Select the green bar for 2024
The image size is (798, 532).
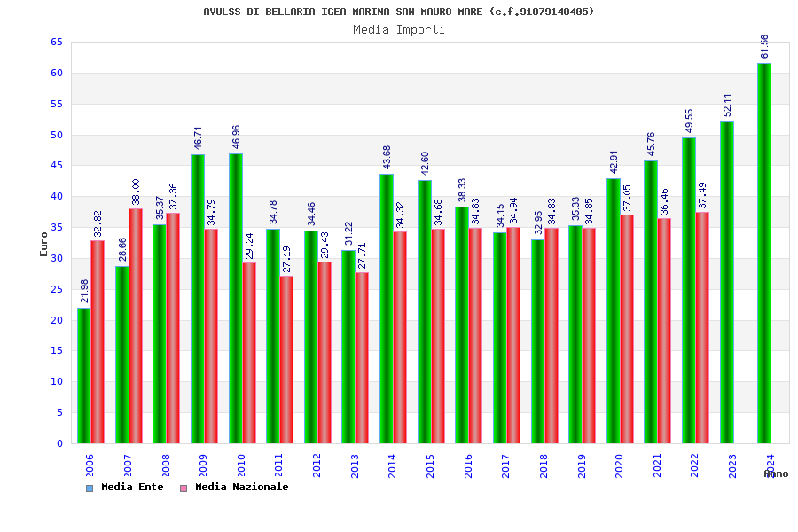(x=764, y=253)
